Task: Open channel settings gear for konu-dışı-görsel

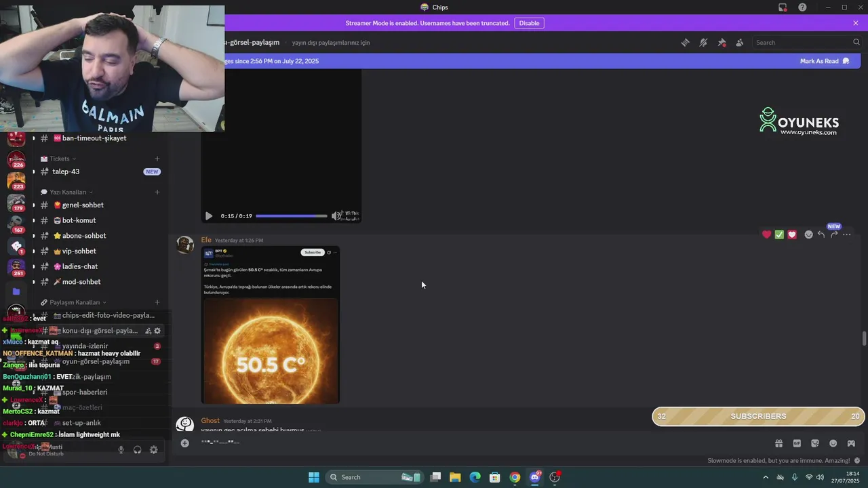Action: coord(157,331)
